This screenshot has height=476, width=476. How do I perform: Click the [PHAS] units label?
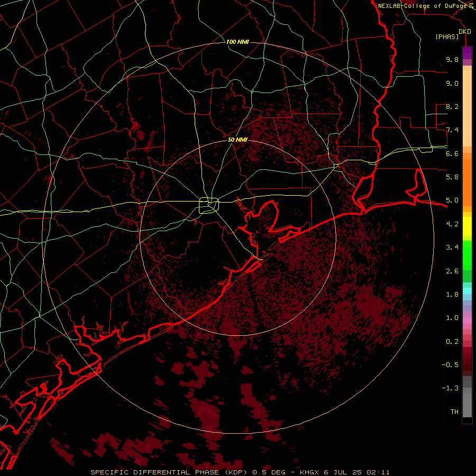point(447,36)
